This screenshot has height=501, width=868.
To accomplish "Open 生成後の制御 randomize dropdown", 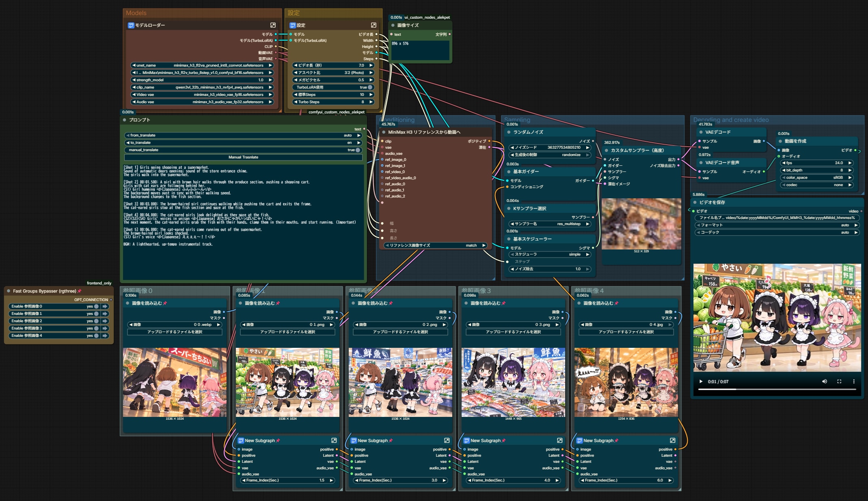I will pyautogui.click(x=550, y=155).
